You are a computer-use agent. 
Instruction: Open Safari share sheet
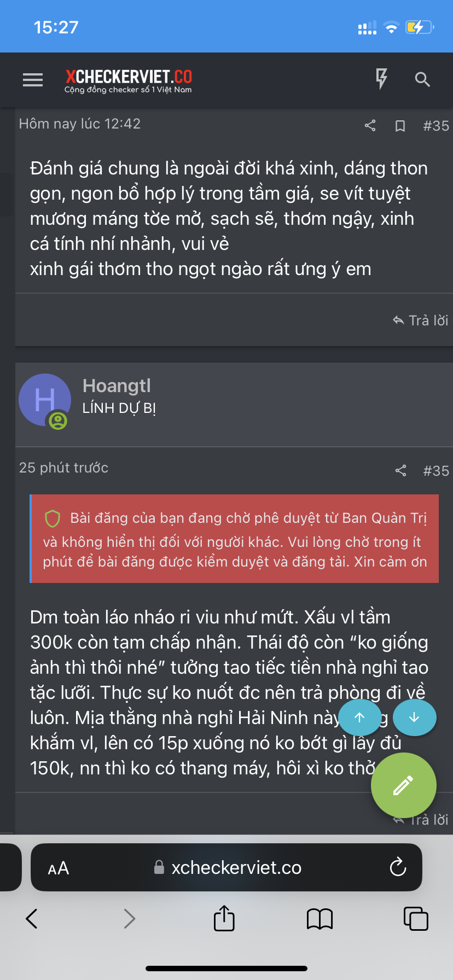(224, 918)
